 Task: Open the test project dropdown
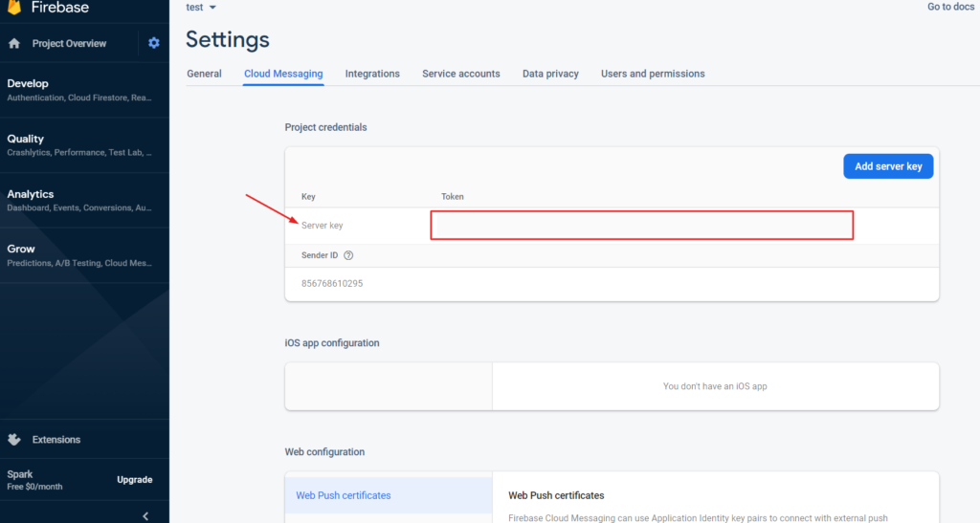(x=201, y=8)
